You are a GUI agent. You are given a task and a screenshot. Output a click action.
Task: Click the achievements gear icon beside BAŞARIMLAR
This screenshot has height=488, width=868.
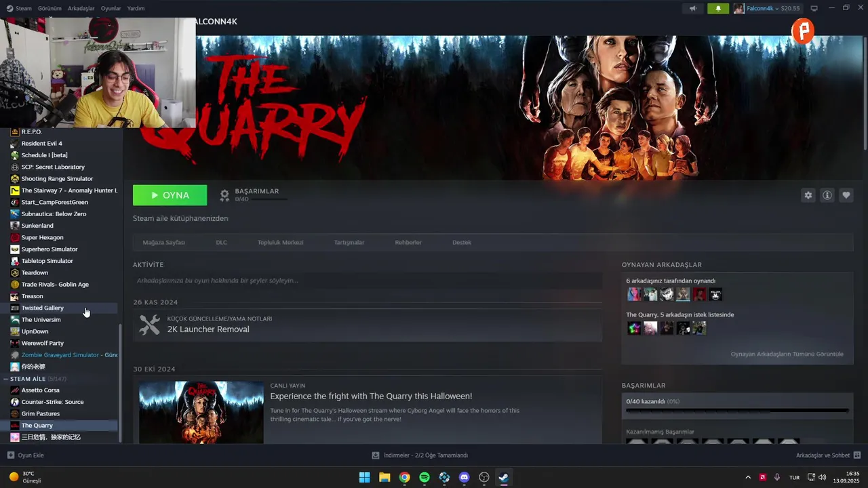pos(224,195)
